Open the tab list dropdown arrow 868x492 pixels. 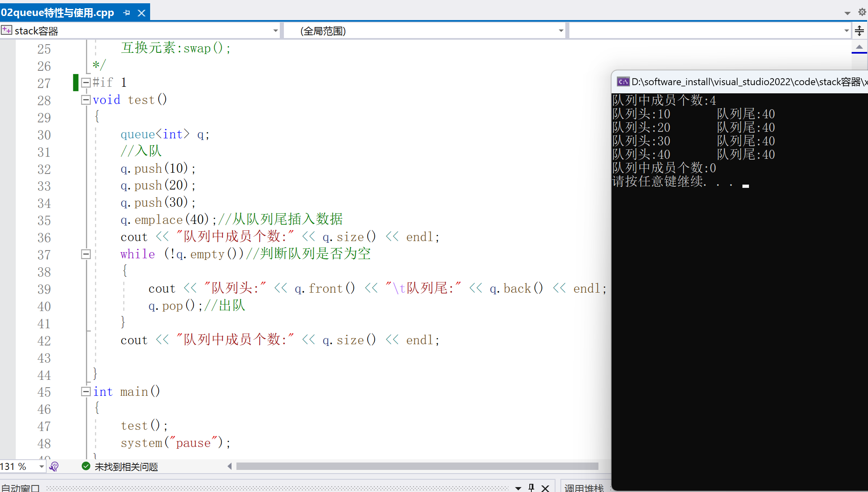(x=847, y=13)
